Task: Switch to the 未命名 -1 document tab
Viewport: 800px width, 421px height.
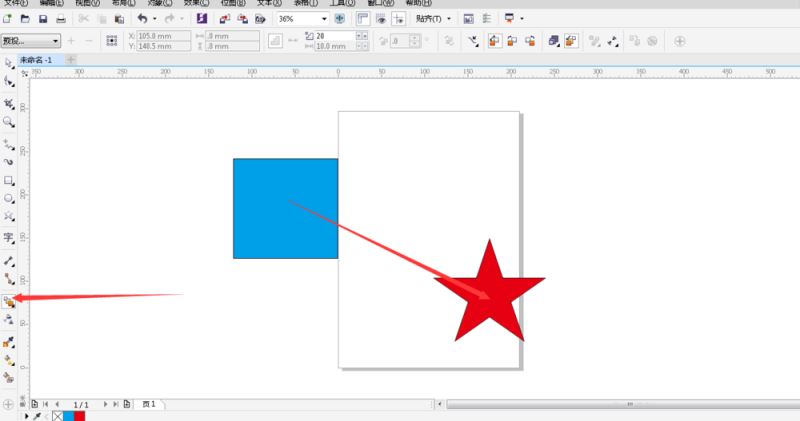Action: tap(36, 60)
